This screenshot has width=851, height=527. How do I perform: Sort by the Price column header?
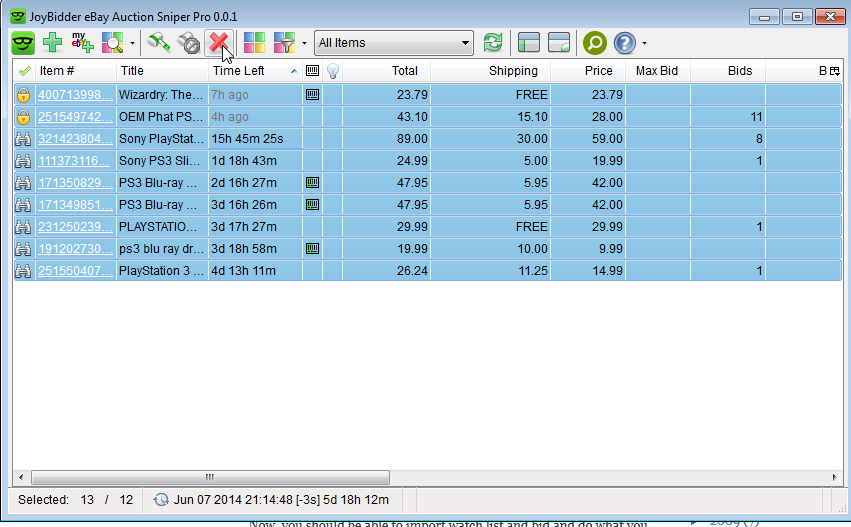coord(588,71)
